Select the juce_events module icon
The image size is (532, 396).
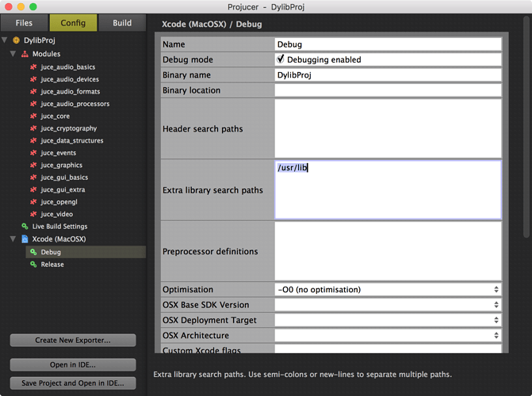coord(33,153)
